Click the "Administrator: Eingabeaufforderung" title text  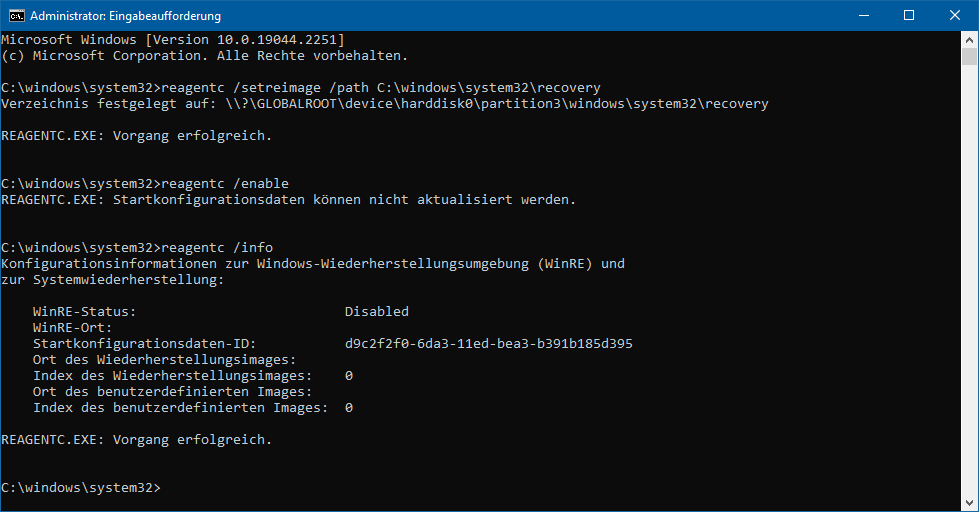tap(125, 16)
